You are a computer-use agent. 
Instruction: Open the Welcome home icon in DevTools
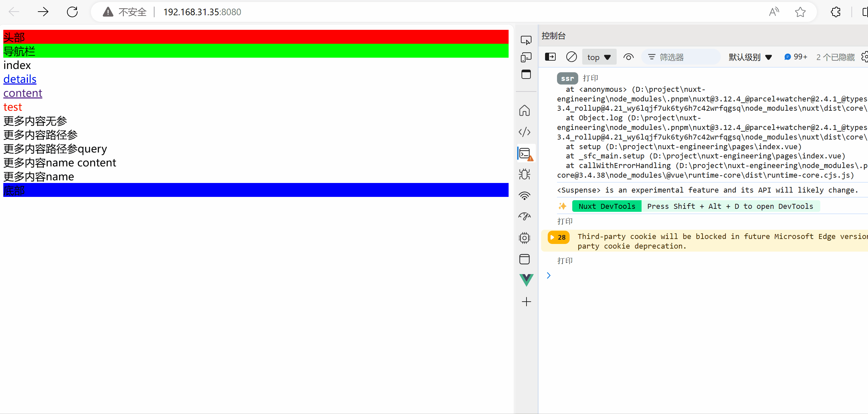tap(525, 110)
